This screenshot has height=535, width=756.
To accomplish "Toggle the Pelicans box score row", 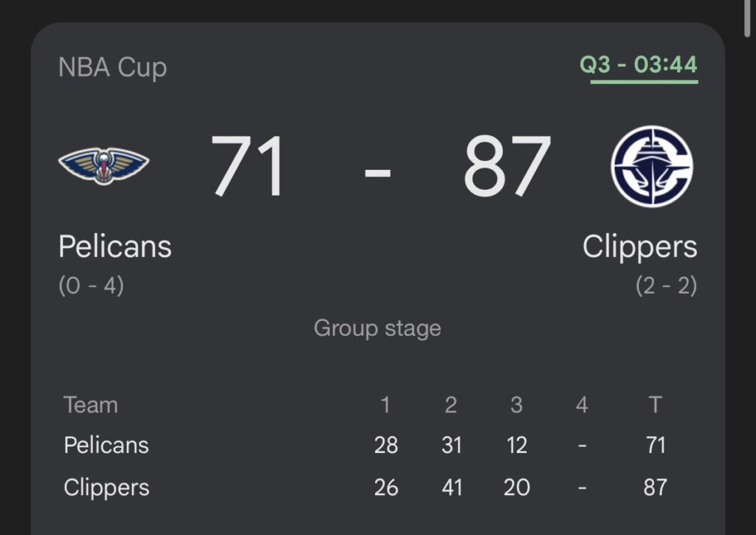I will pyautogui.click(x=369, y=445).
